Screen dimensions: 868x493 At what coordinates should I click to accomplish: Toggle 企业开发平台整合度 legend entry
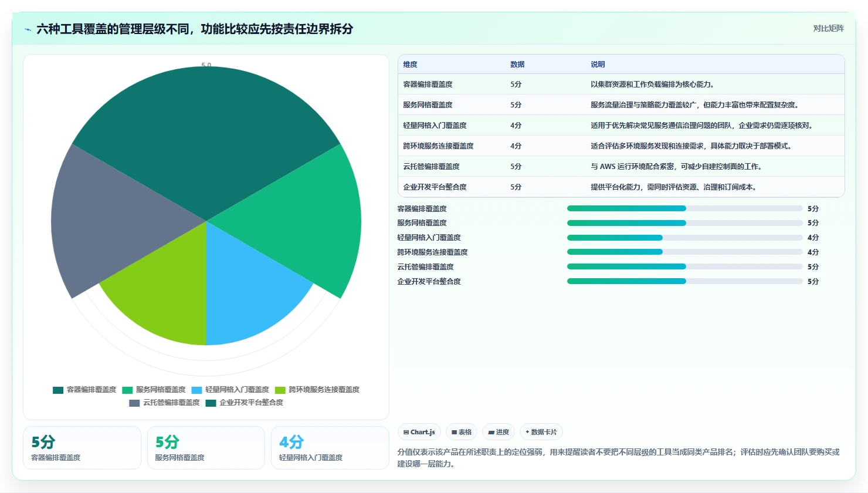pos(244,403)
